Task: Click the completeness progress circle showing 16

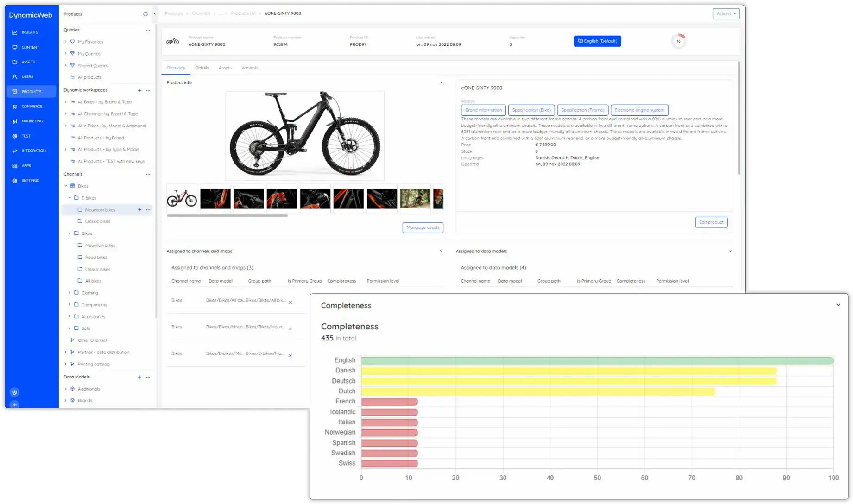Action: [679, 41]
